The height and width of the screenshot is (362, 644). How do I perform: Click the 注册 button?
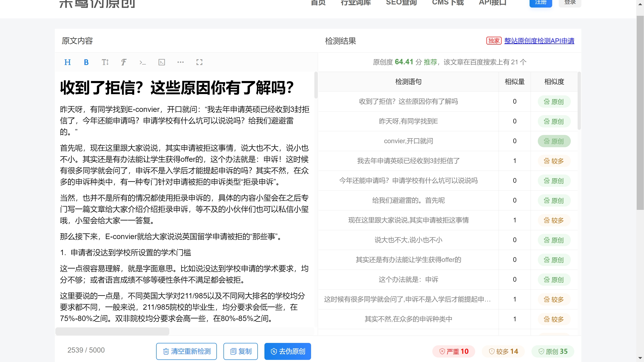540,3
